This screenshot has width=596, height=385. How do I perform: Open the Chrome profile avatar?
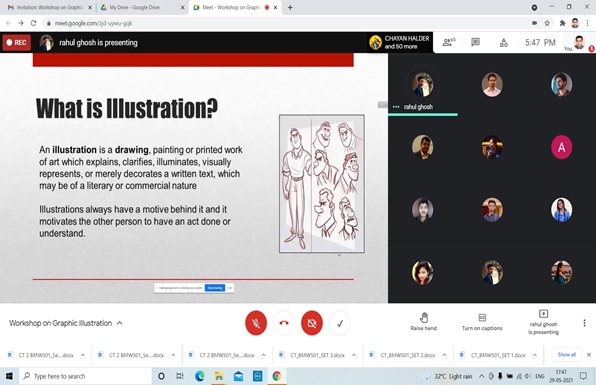(575, 23)
